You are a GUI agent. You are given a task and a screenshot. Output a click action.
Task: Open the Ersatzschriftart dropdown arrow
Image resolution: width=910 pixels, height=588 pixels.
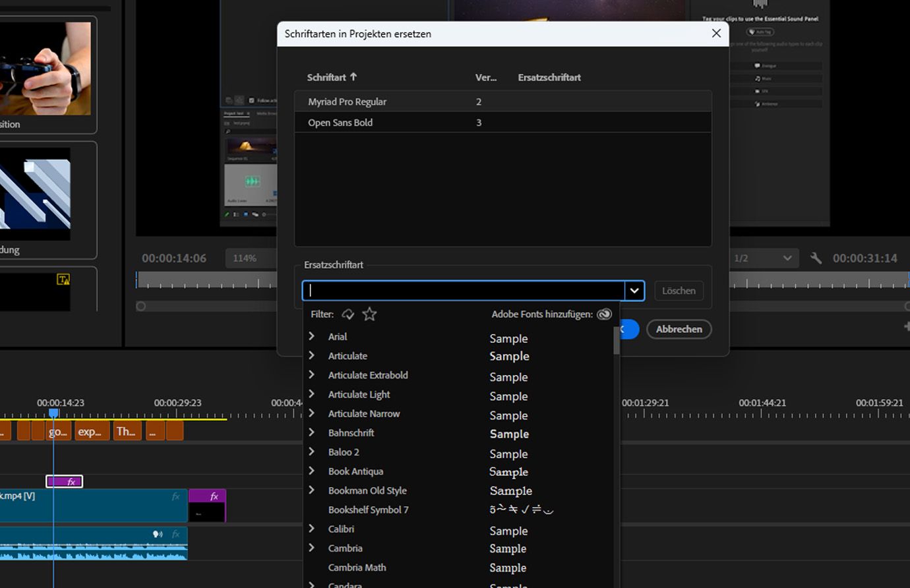point(634,291)
